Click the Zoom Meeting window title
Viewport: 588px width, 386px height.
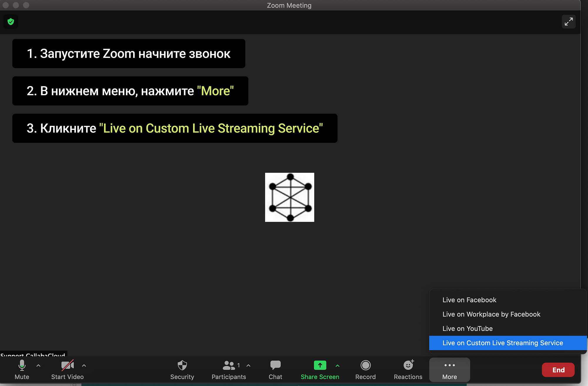(x=289, y=5)
